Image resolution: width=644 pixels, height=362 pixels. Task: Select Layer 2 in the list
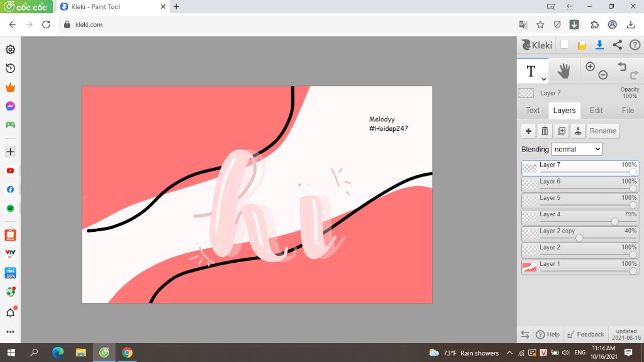pos(580,251)
